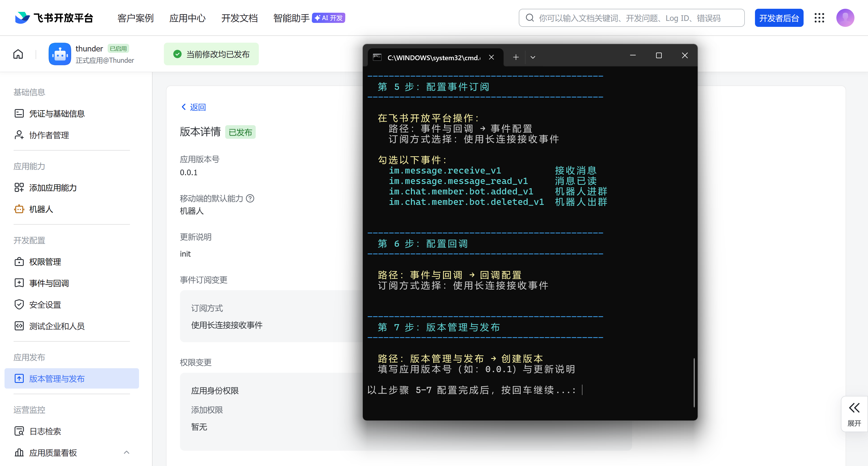
Task: Click the help icon beside 移动端的默认能力
Action: [250, 198]
